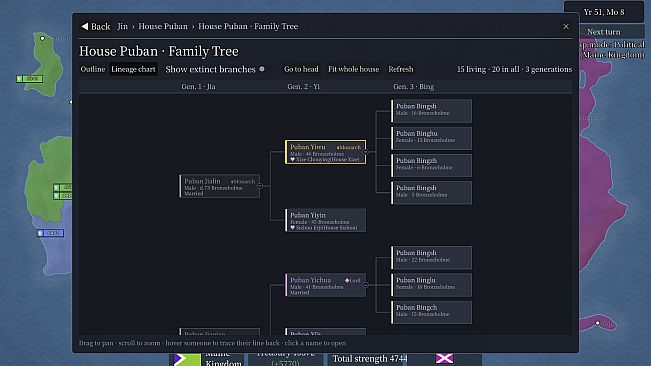This screenshot has height=366, width=651.
Task: Click the Total strength 4744 readout
Action: pyautogui.click(x=370, y=359)
